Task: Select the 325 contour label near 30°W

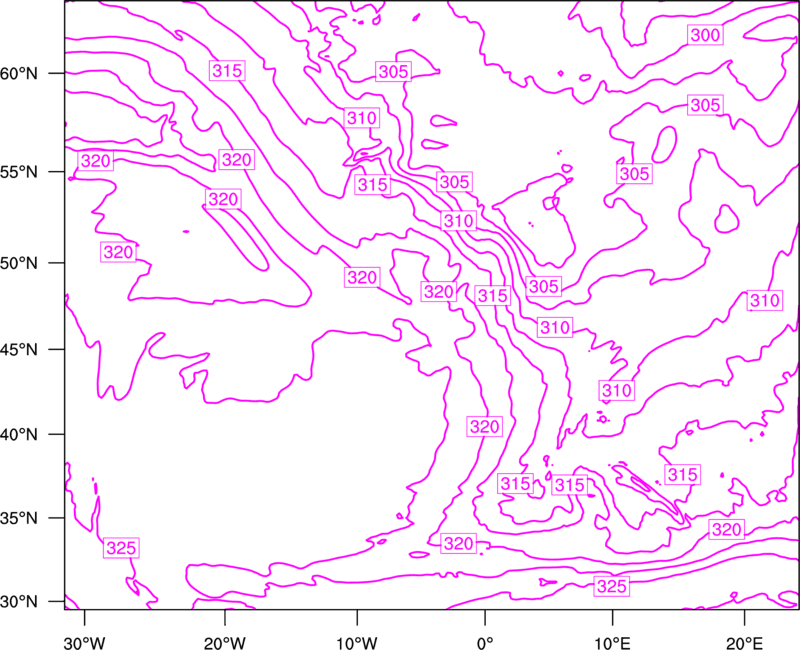Action: pyautogui.click(x=121, y=548)
